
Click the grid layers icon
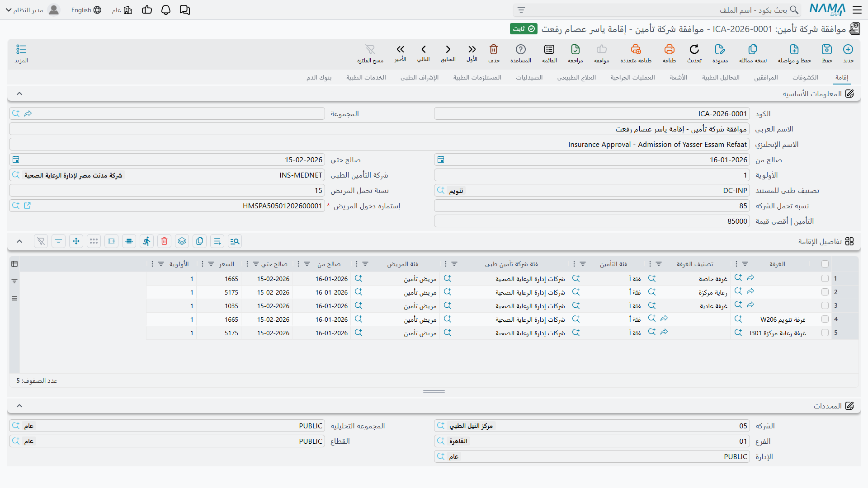coord(182,241)
